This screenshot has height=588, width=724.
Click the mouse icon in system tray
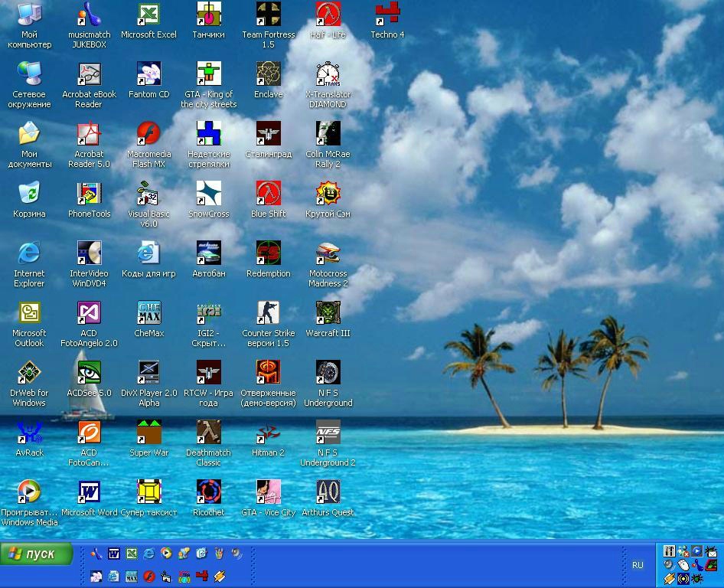[683, 565]
